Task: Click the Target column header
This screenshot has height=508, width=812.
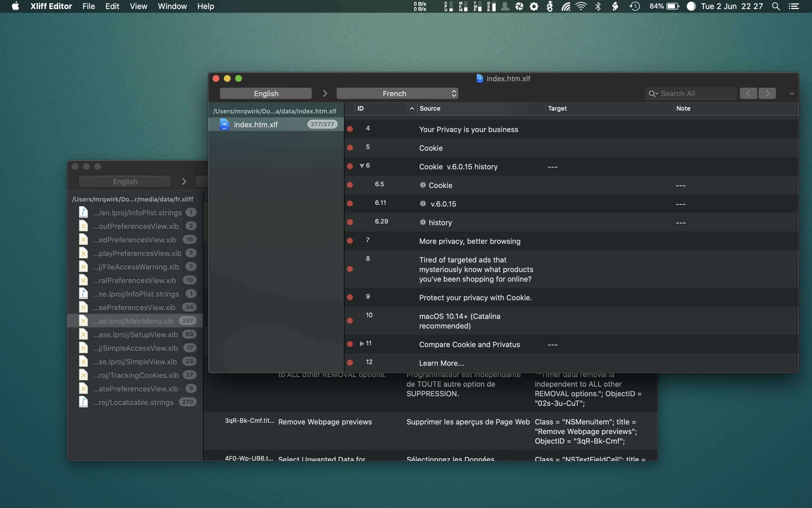Action: click(x=609, y=108)
